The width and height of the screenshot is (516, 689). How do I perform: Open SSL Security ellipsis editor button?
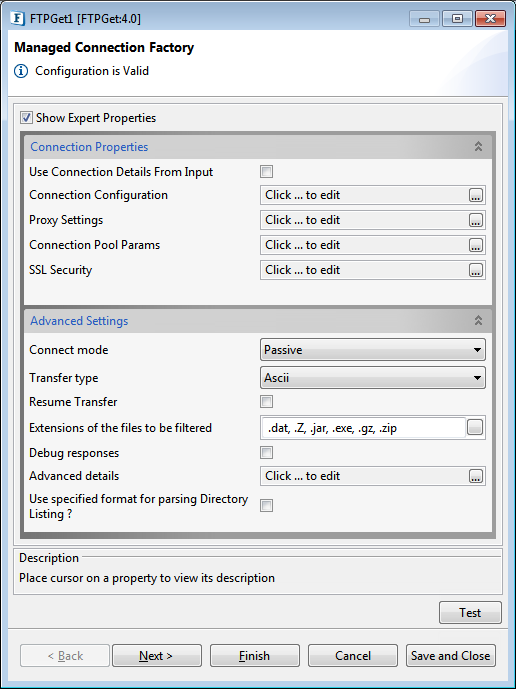476,270
